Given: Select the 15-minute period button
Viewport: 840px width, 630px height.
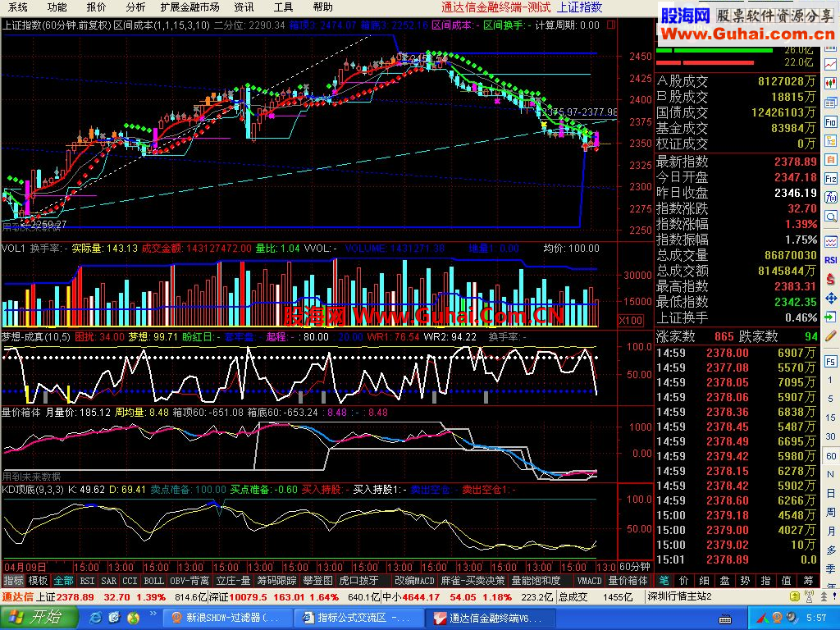Looking at the screenshot, I should point(831,418).
